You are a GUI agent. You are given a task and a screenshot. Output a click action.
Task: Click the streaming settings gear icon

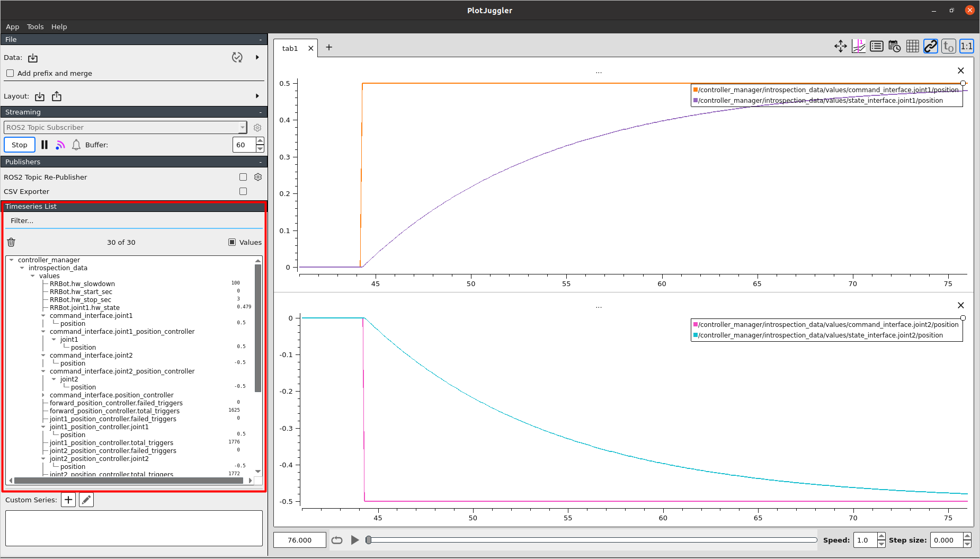pyautogui.click(x=257, y=127)
